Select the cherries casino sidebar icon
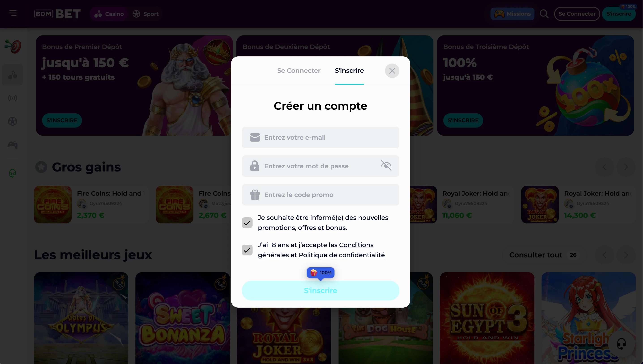 [13, 75]
